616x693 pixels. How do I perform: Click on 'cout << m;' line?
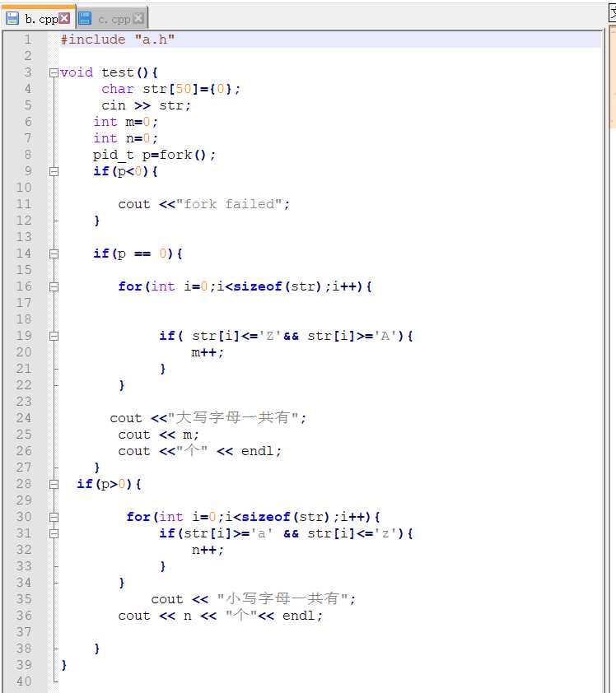click(158, 435)
